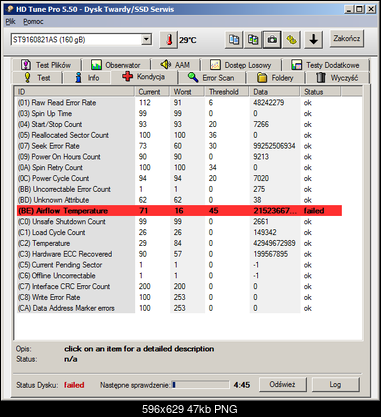Viewport: 381px width, 417px height.
Task: Open the Pomoc menu
Action: pyautogui.click(x=33, y=22)
